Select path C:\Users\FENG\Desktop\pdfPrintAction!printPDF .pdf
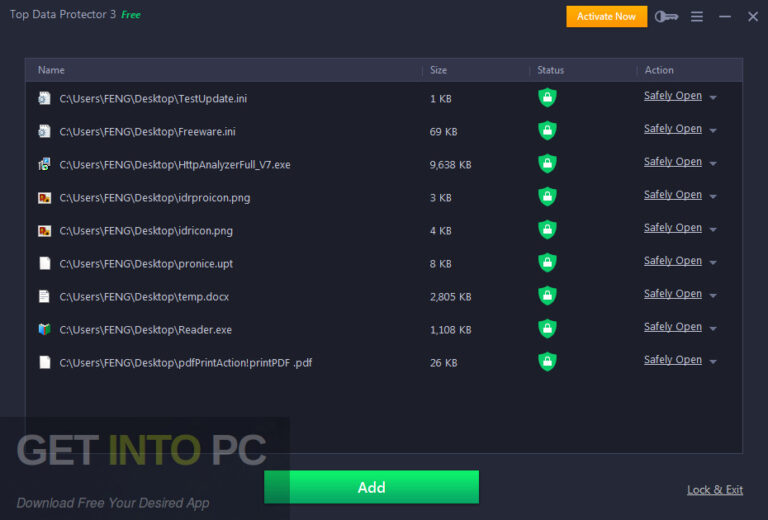 (x=186, y=363)
